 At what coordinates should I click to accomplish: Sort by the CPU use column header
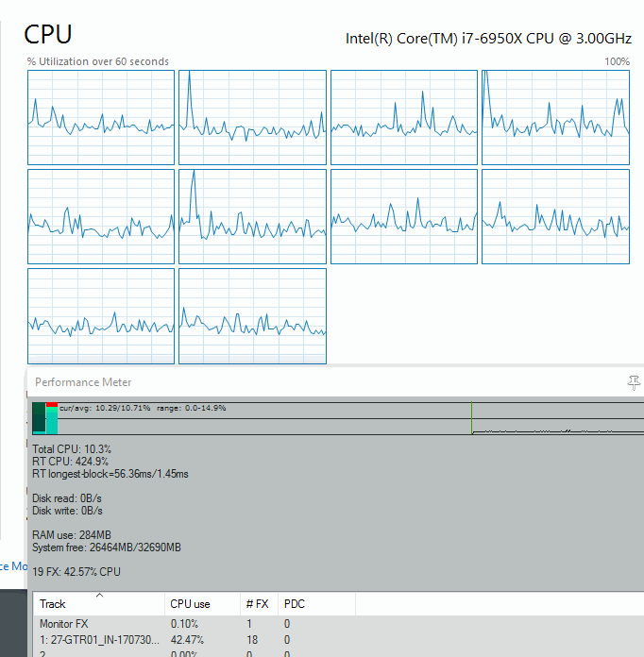pos(202,604)
